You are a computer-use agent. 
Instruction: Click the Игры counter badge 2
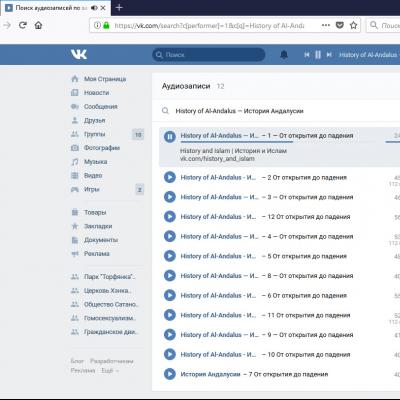click(140, 190)
